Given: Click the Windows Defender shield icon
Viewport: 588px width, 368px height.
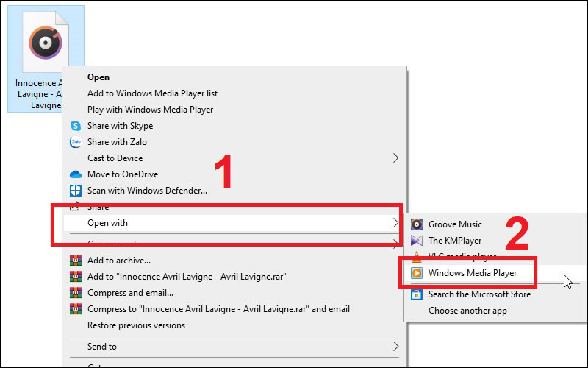Looking at the screenshot, I should [x=76, y=191].
